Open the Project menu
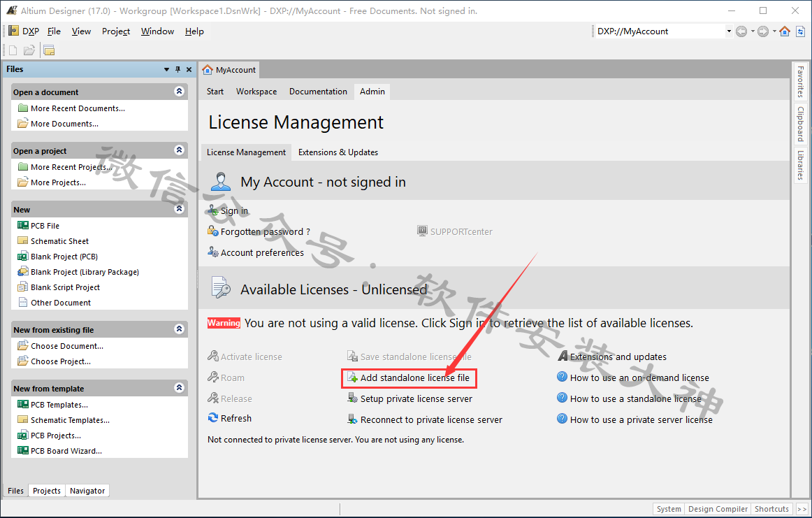This screenshot has width=812, height=518. pos(116,31)
